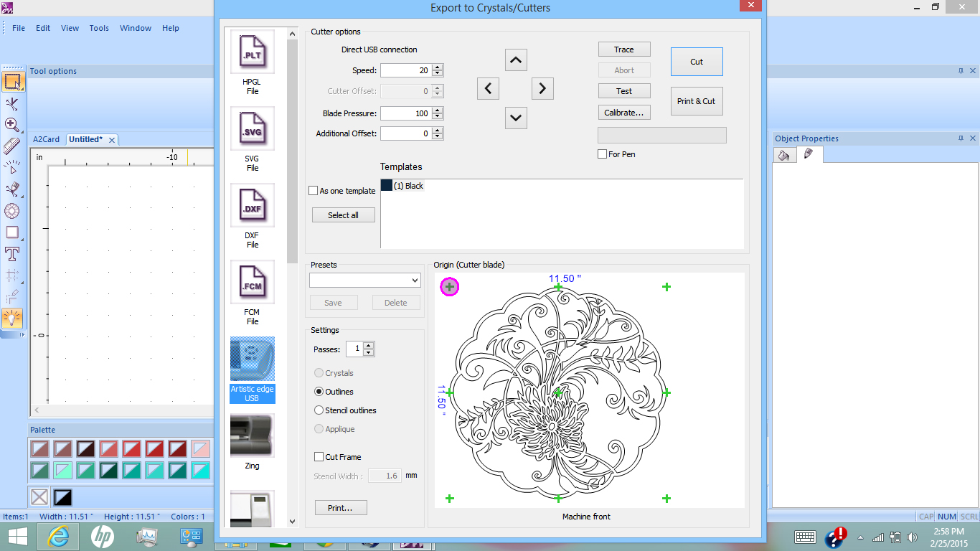Move the cutter blade left
The height and width of the screenshot is (551, 980).
point(488,88)
